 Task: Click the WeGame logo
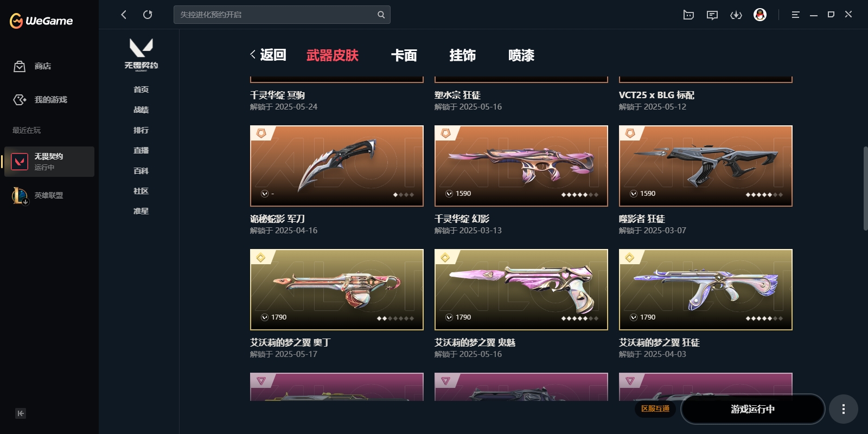[x=41, y=21]
